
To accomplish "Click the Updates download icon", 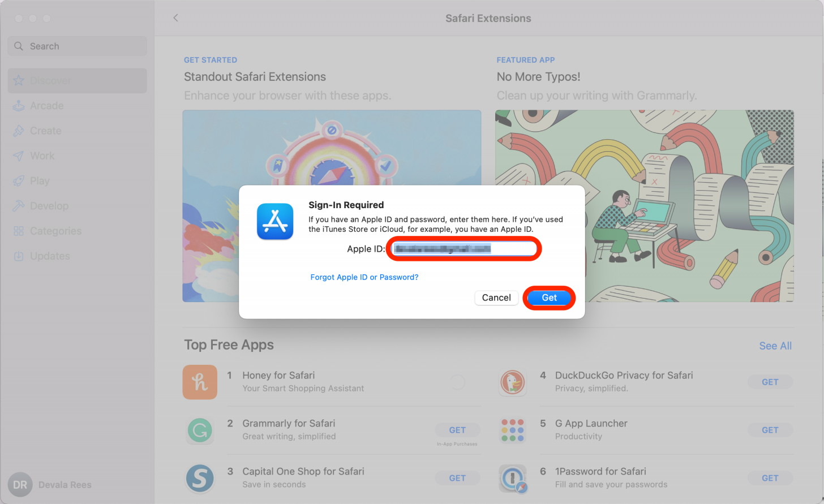I will [19, 256].
